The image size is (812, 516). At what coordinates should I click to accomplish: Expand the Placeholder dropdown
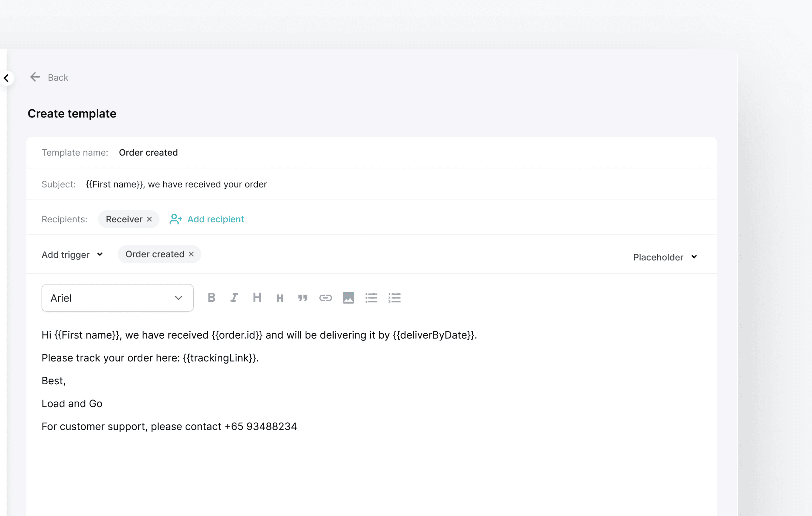point(665,257)
